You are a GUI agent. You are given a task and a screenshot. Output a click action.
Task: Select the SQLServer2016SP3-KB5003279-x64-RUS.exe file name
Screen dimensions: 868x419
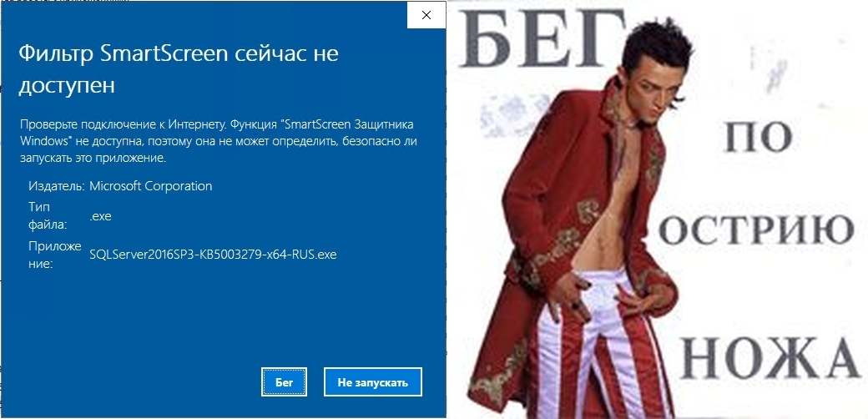point(213,255)
